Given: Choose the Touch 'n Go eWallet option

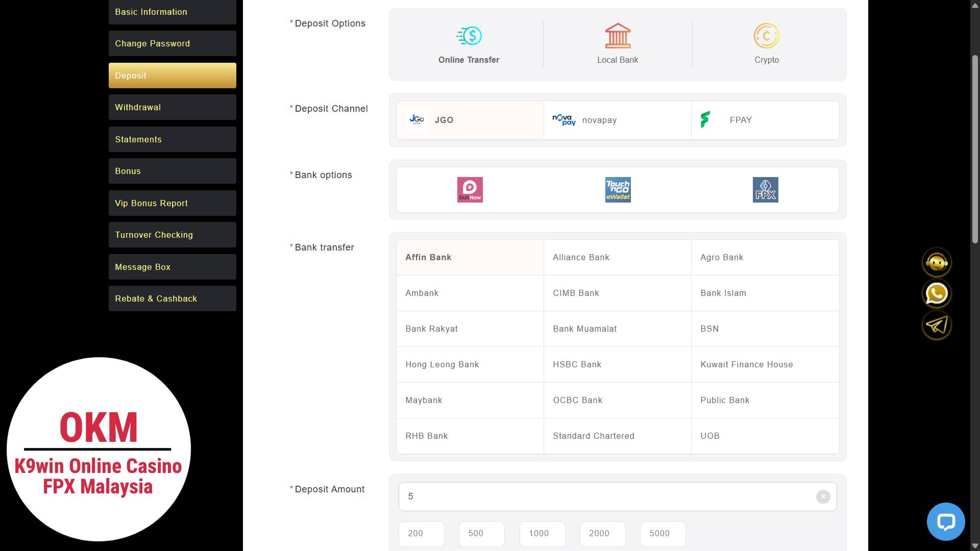Looking at the screenshot, I should point(618,190).
